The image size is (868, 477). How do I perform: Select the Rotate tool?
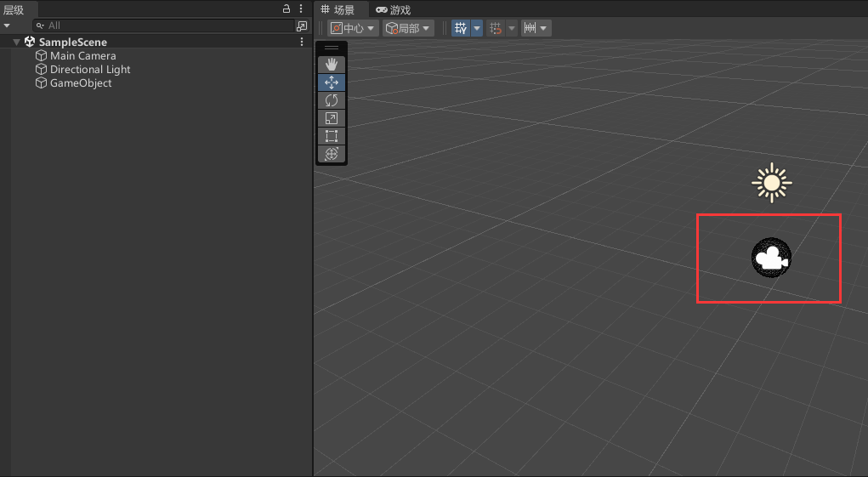(331, 100)
